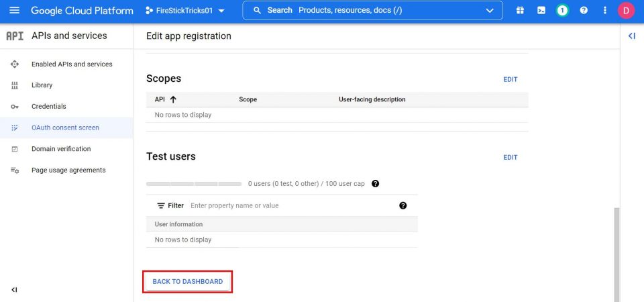Activate Cloud Shell terminal icon
Image resolution: width=644 pixels, height=302 pixels.
(x=541, y=11)
